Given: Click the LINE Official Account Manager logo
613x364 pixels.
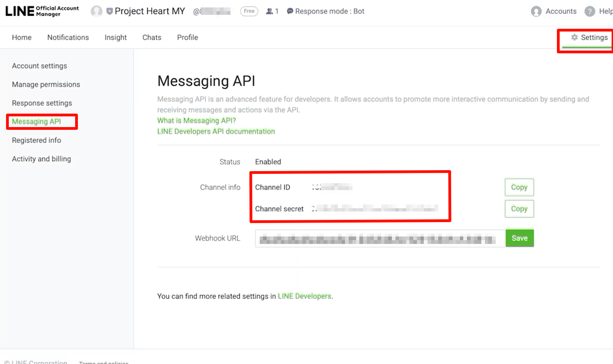Looking at the screenshot, I should pyautogui.click(x=42, y=11).
